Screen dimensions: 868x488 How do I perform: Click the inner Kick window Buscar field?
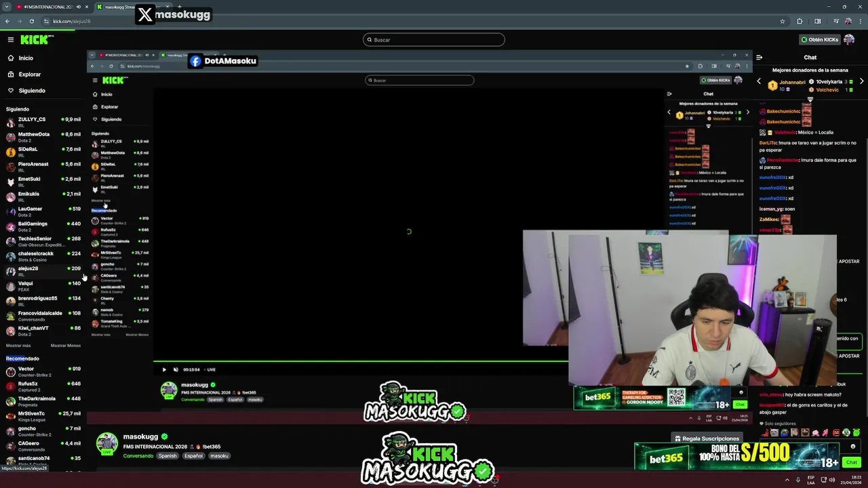(420, 80)
